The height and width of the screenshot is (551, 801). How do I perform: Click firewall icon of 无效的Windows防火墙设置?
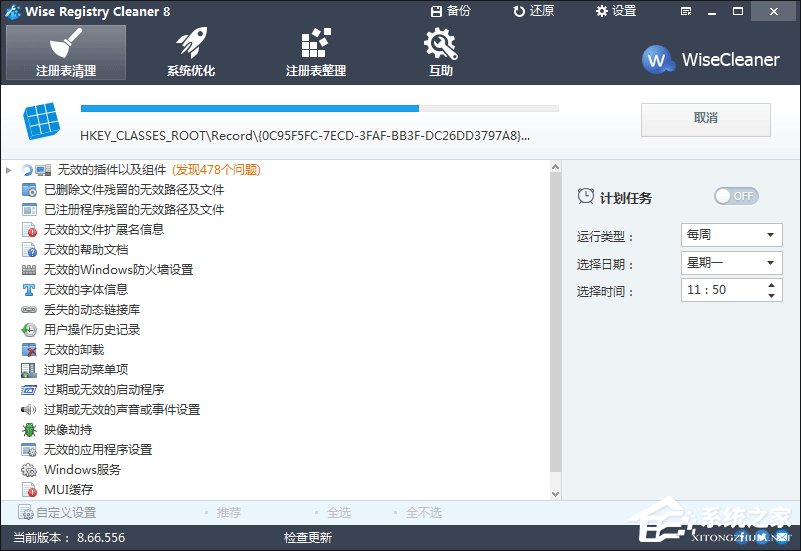29,270
